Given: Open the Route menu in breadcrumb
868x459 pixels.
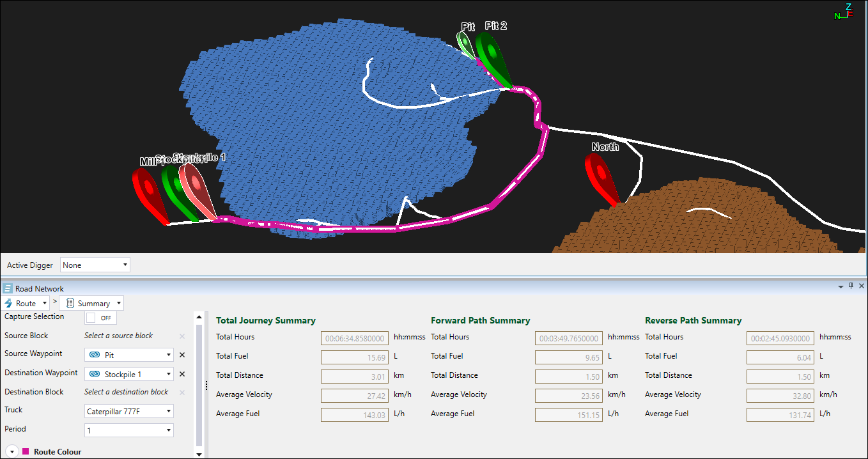Looking at the screenshot, I should coord(26,303).
